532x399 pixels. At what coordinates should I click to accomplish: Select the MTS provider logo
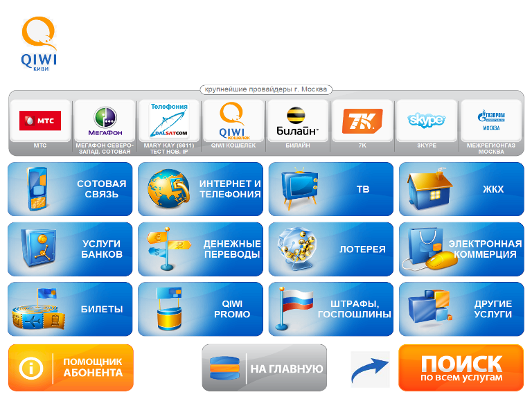pos(40,121)
